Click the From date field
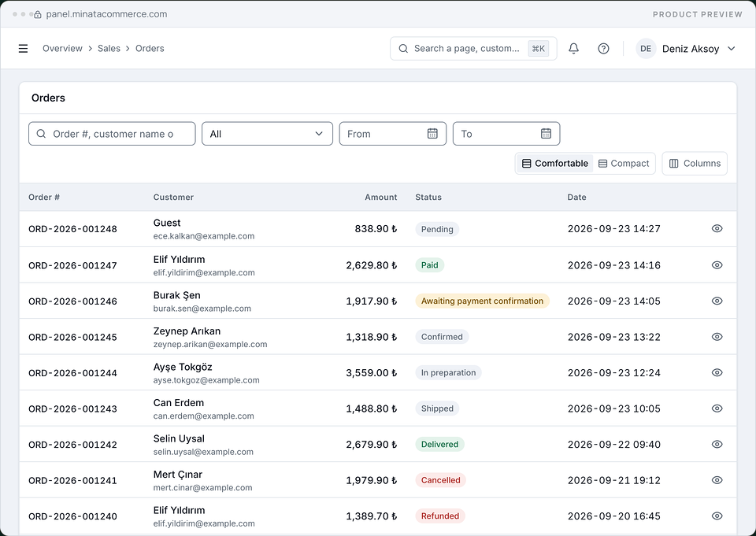 (x=392, y=134)
